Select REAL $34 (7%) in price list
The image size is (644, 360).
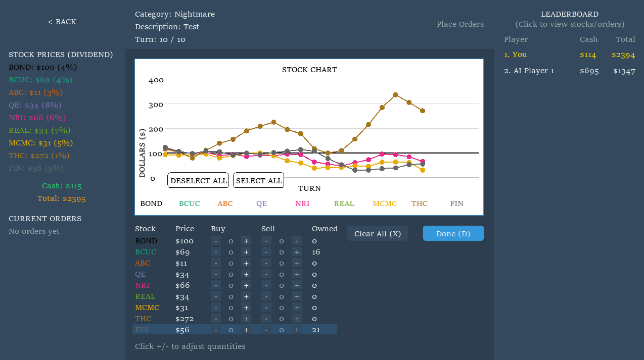click(x=39, y=130)
